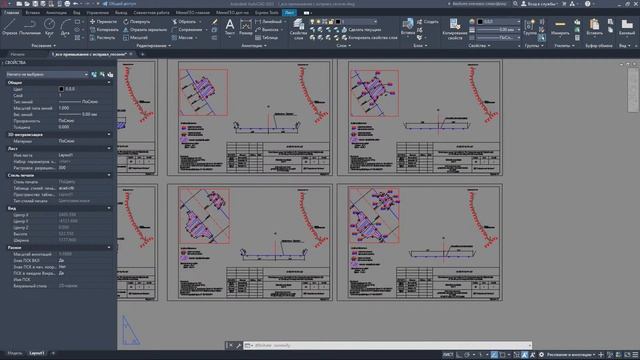Screen dimensions: 640x360
Task: Click the Отразить зеркально (Mirror) tool
Action: point(145,29)
